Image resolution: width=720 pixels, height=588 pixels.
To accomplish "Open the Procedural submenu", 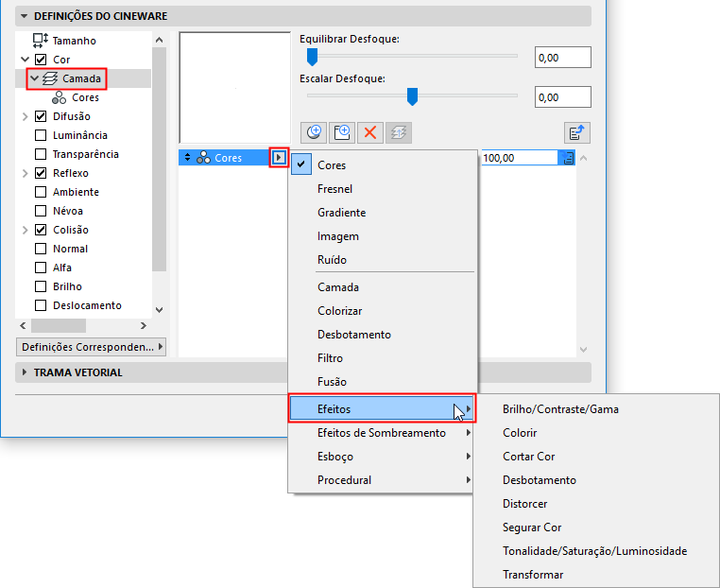I will [381, 480].
